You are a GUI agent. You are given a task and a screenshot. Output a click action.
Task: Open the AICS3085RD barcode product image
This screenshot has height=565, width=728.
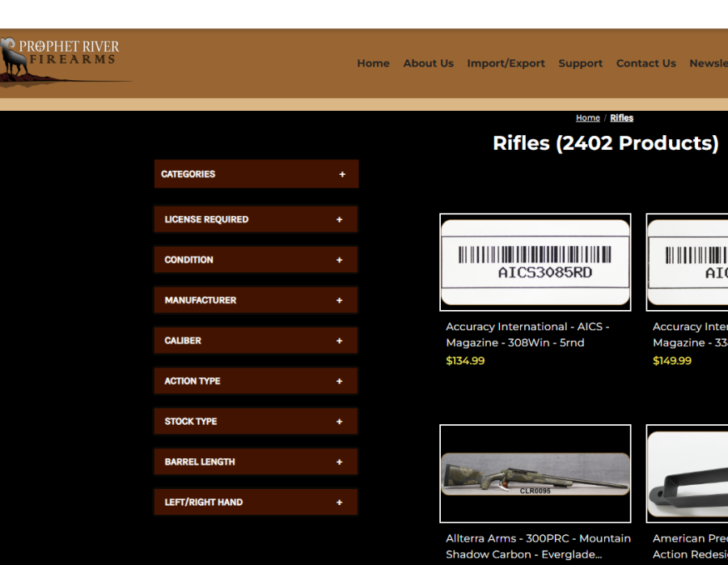click(x=535, y=262)
